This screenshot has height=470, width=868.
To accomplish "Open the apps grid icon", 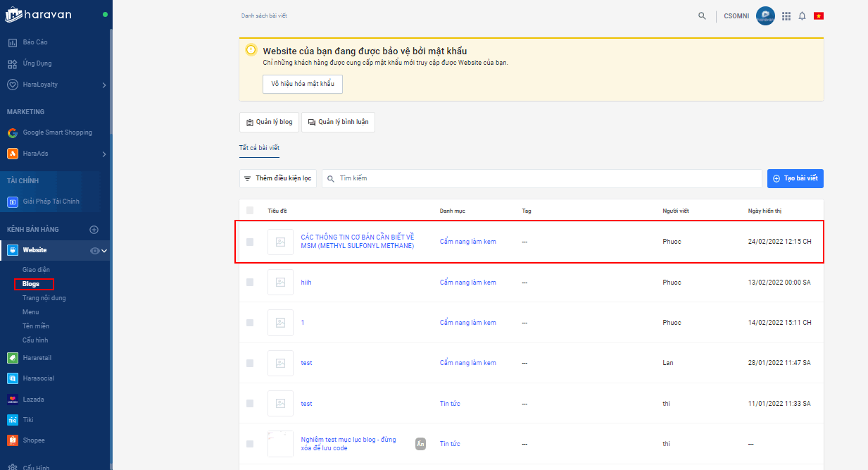I will pyautogui.click(x=786, y=16).
